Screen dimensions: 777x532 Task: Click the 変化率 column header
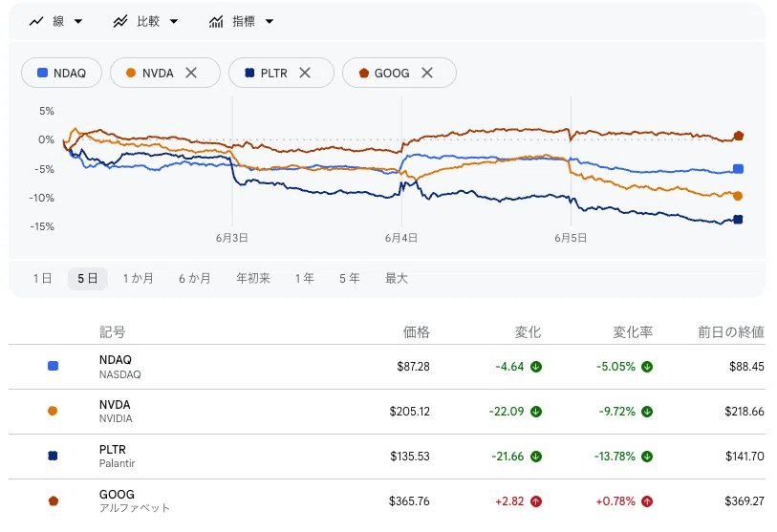(633, 331)
